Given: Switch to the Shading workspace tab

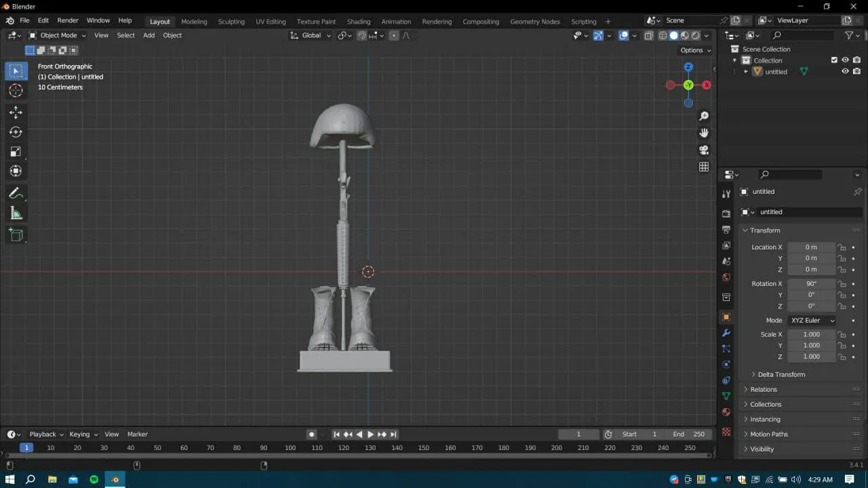Looking at the screenshot, I should tap(359, 22).
